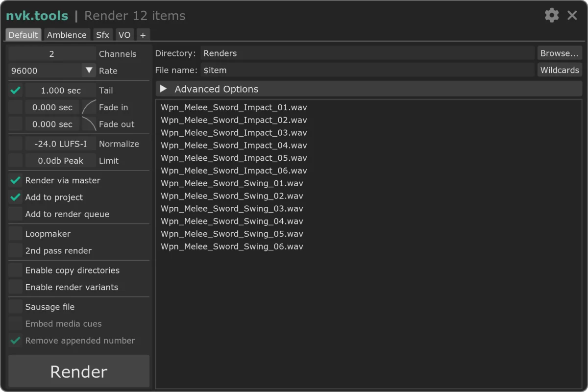Select Wpn_Melee_Sword_Impact_04.wav

click(234, 146)
